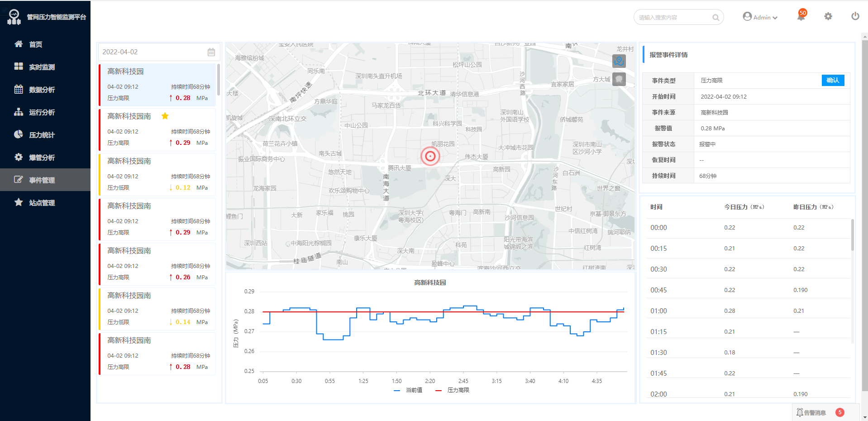The height and width of the screenshot is (421, 868).
Task: Navigate to 爆管分析 menu
Action: tap(45, 158)
